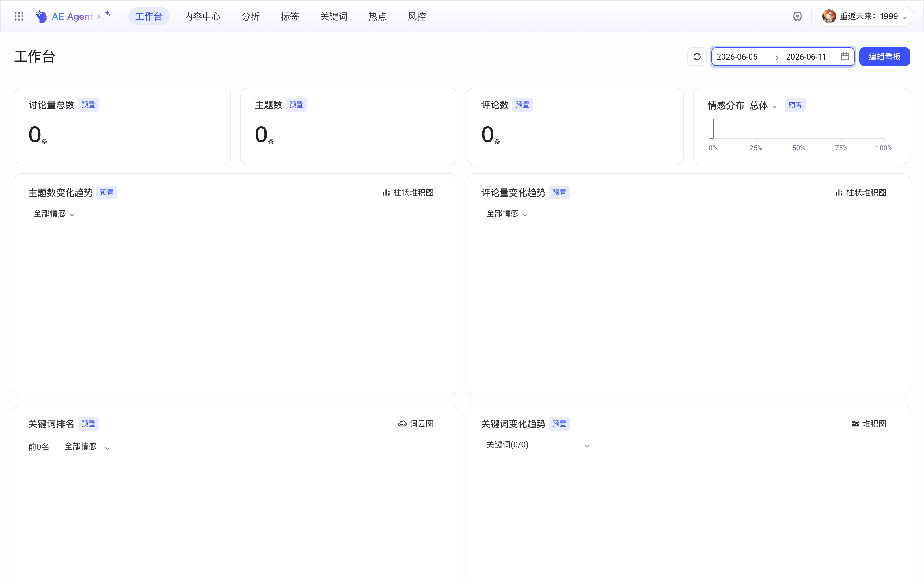Go to 内容中心 tab
Screen dimensions: 924x578
pyautogui.click(x=202, y=16)
